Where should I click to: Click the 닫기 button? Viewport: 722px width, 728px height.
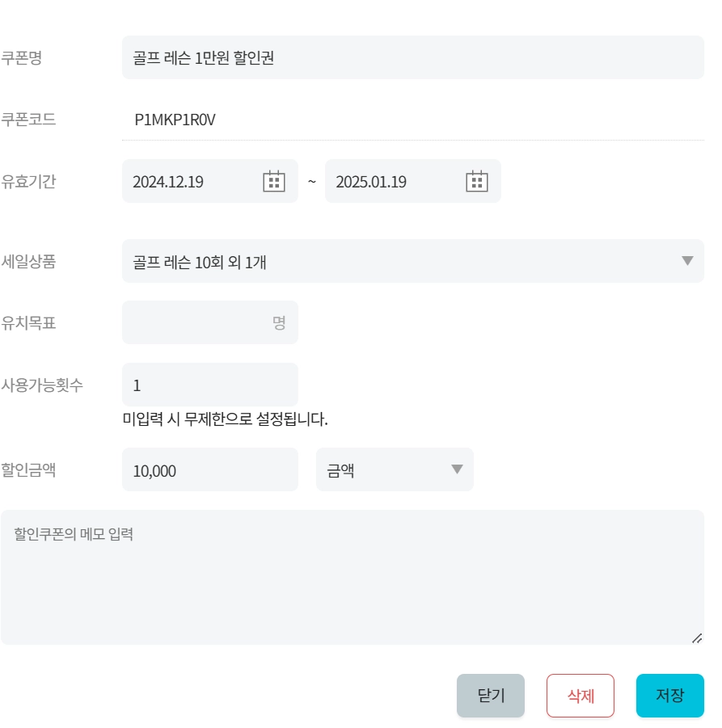(491, 696)
